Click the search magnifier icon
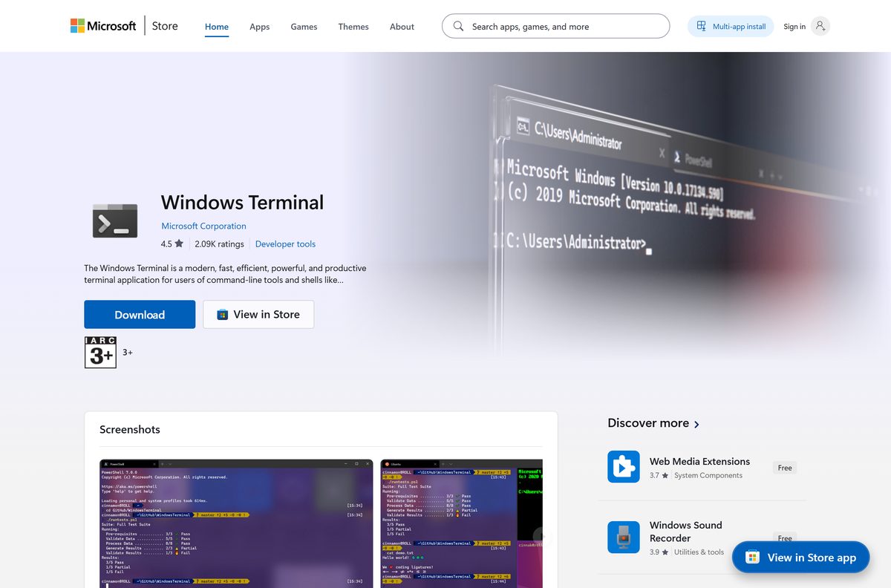The image size is (891, 588). pyautogui.click(x=458, y=27)
